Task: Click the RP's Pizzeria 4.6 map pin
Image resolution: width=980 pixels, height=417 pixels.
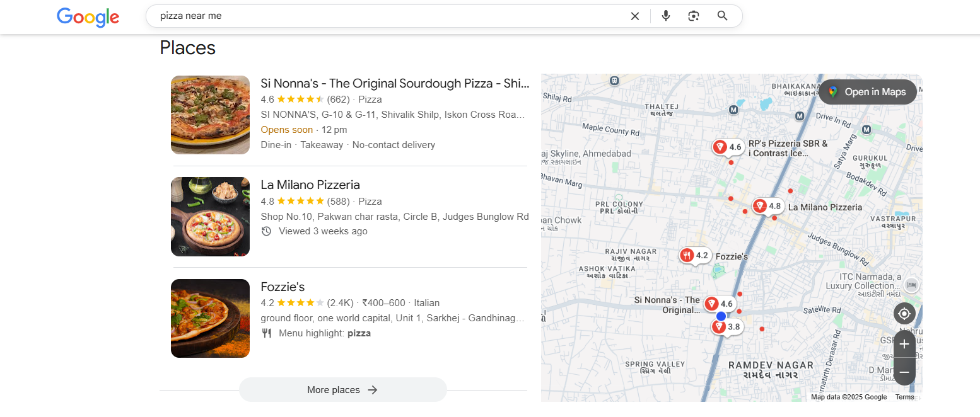Action: [x=728, y=147]
